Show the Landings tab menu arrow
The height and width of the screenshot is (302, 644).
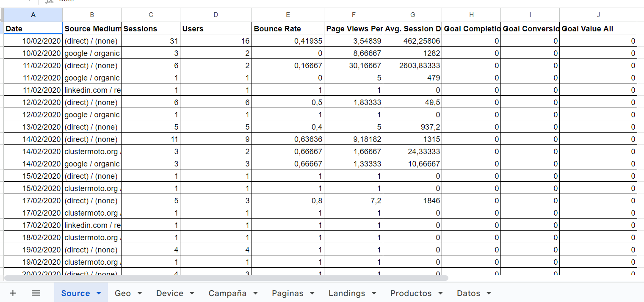point(374,293)
